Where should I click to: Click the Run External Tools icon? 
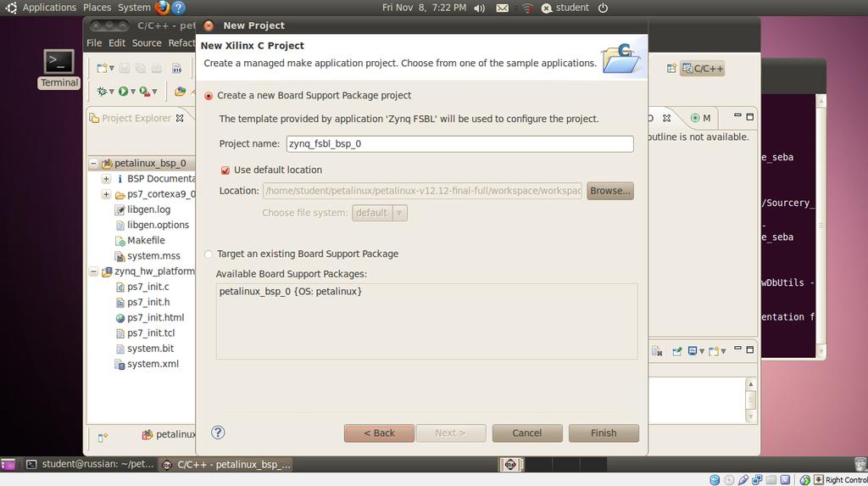coord(144,92)
